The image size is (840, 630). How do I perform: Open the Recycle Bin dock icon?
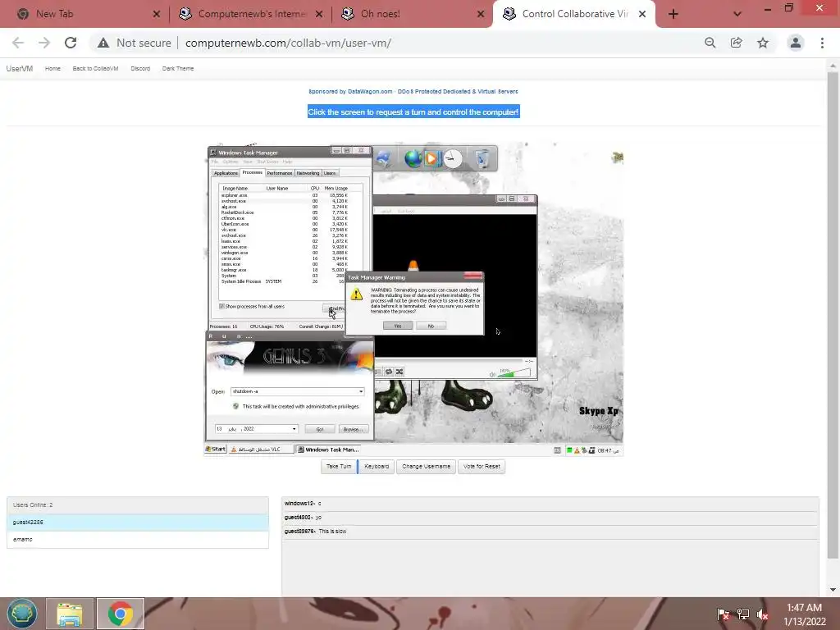[482, 159]
